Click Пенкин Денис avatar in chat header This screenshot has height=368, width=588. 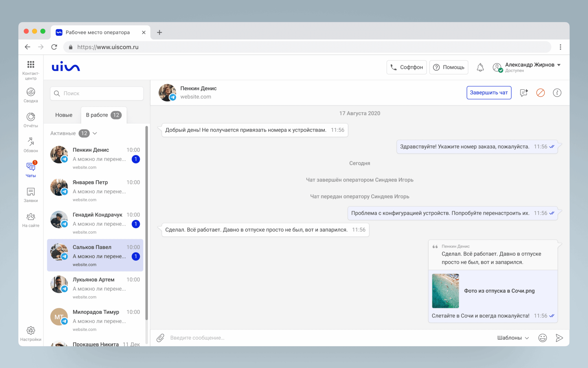pos(167,93)
